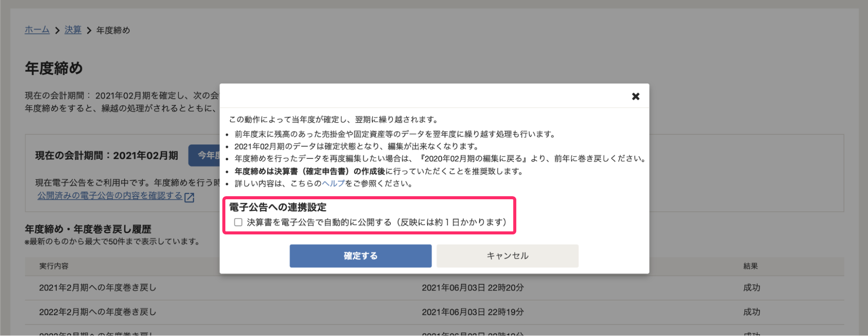Image resolution: width=868 pixels, height=336 pixels.
Task: Click the partially hidden blue 今年度 button
Action: (x=204, y=155)
